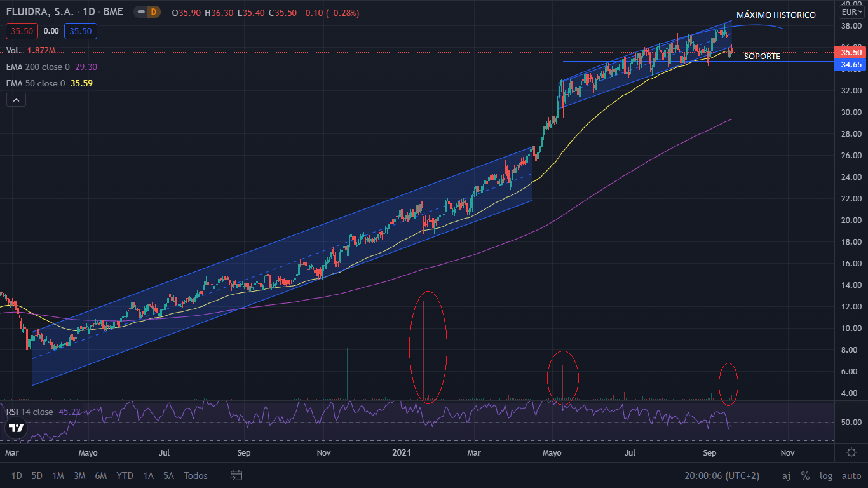Collapse the indicator legend with chevron
868x488 pixels.
(16, 100)
